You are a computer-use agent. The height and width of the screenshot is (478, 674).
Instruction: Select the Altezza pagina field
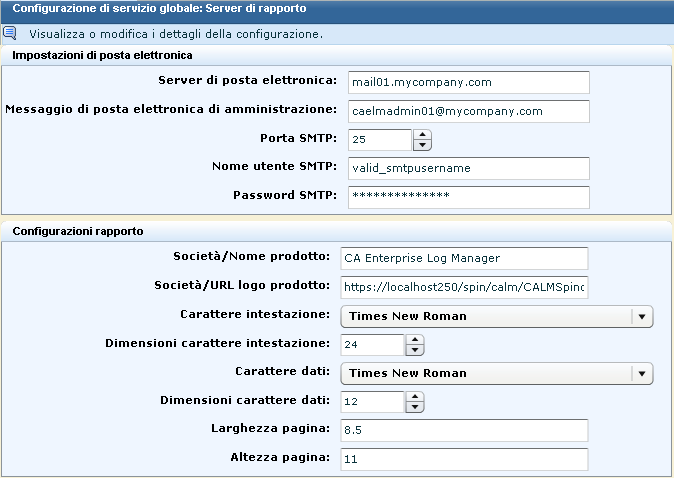(464, 458)
